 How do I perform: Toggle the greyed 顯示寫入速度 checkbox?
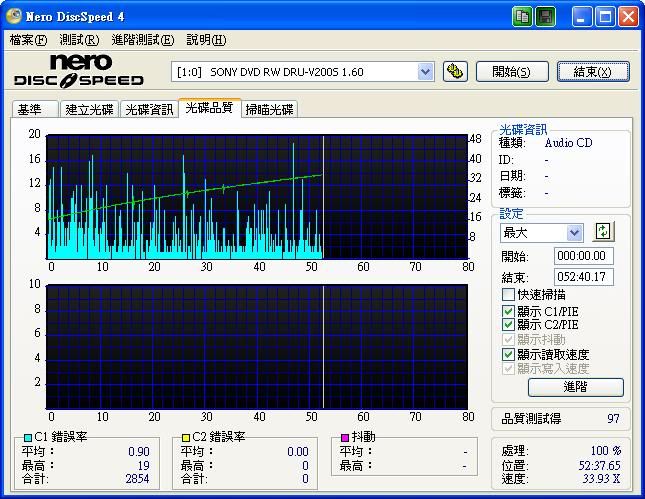[x=508, y=369]
